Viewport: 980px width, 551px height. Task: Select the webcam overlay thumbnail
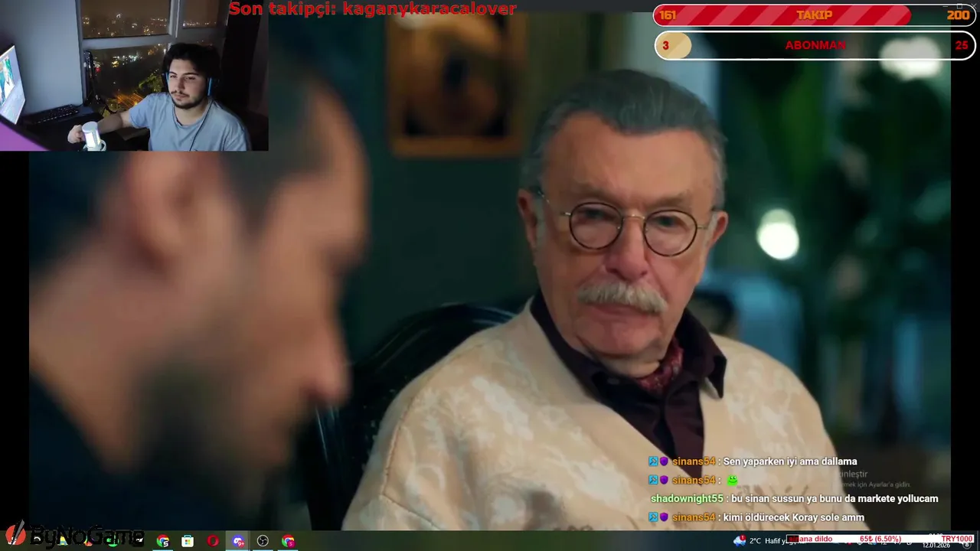pos(134,75)
